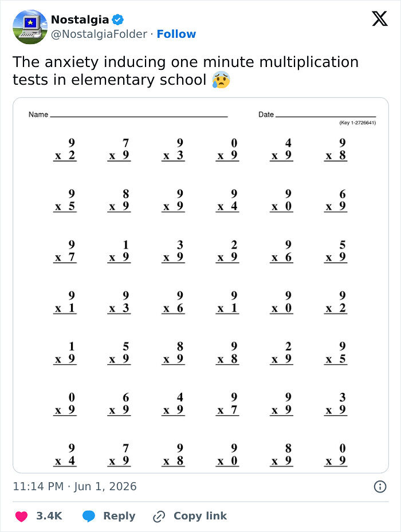Viewport: 401px width, 532px height.
Task: Open the Nostalgia profile avatar
Action: click(x=30, y=27)
